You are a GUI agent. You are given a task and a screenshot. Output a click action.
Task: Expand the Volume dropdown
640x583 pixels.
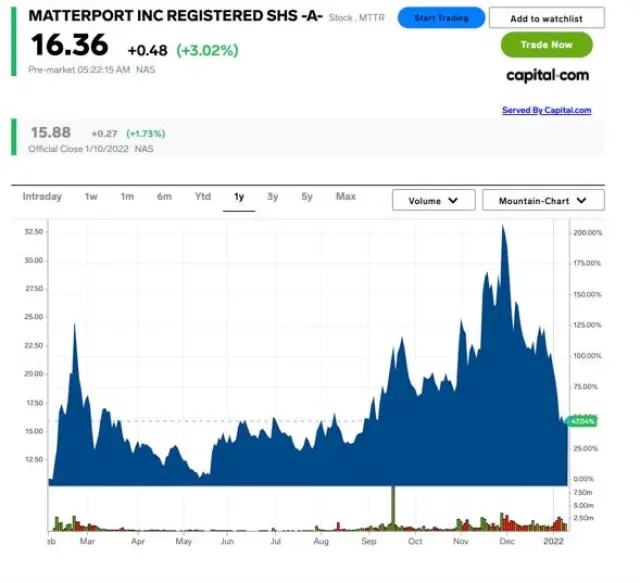coord(433,200)
